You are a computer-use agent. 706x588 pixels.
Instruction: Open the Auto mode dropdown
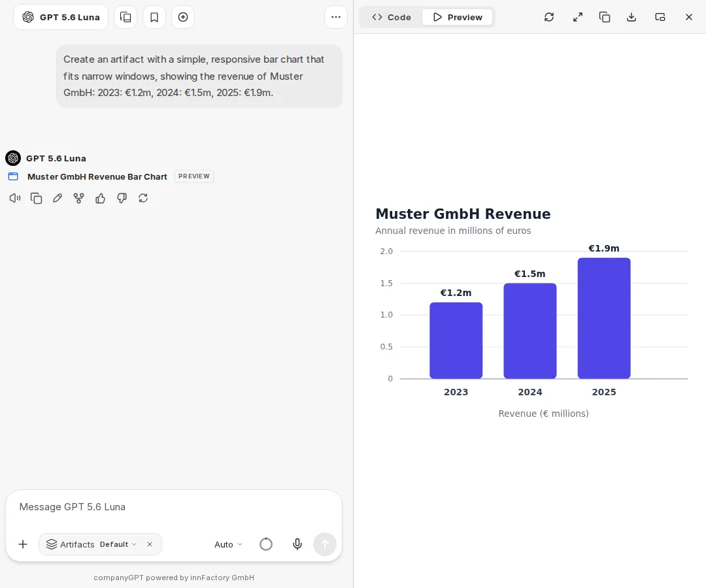pyautogui.click(x=228, y=544)
